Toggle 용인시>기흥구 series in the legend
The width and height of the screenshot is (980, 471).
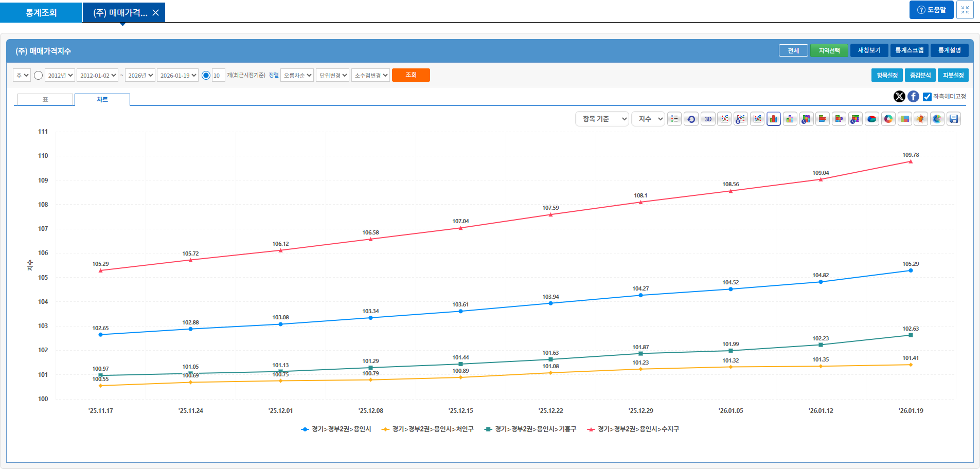530,429
